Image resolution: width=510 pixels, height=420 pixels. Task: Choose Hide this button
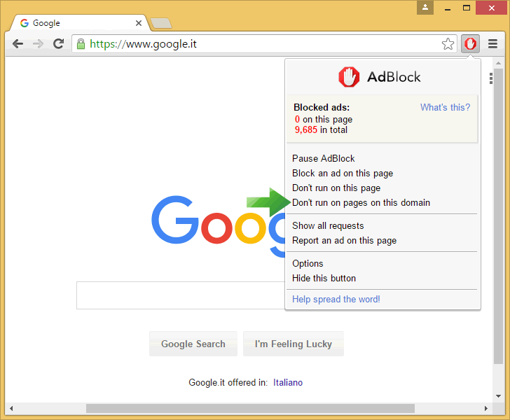tap(324, 279)
